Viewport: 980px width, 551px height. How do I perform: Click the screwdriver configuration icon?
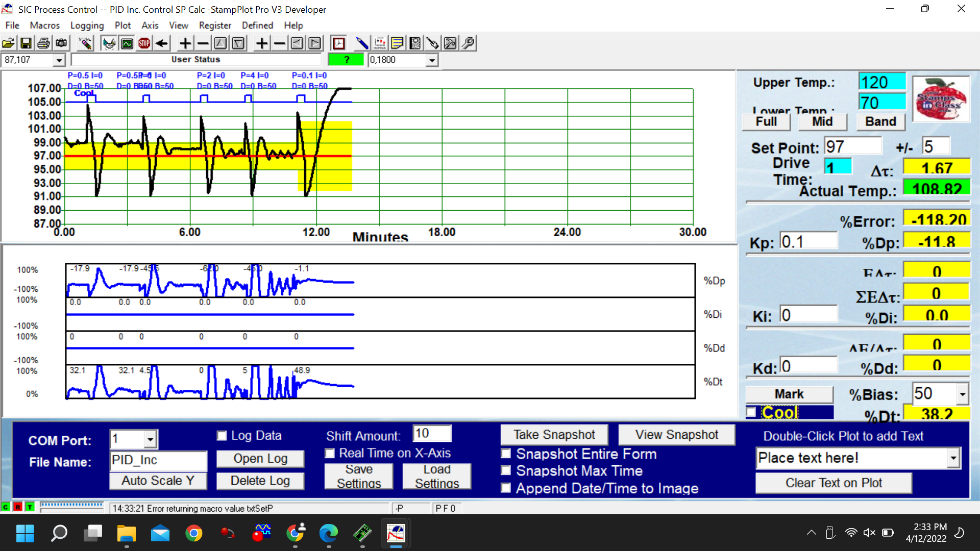click(432, 43)
